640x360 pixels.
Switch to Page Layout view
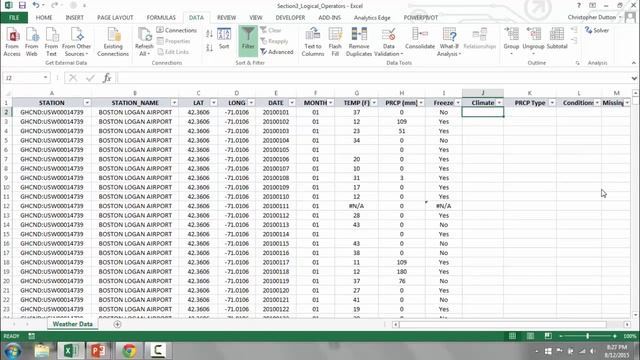coord(530,336)
